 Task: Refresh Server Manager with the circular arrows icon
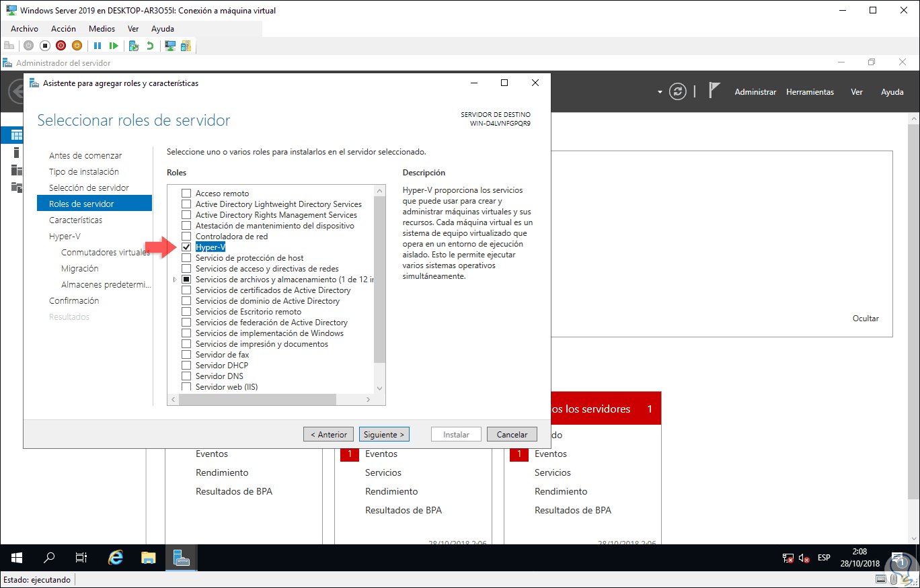678,92
